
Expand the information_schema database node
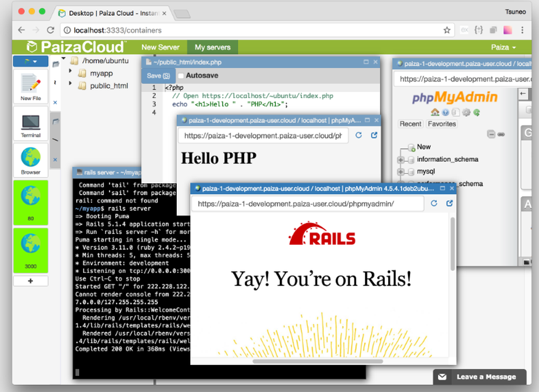pyautogui.click(x=400, y=160)
